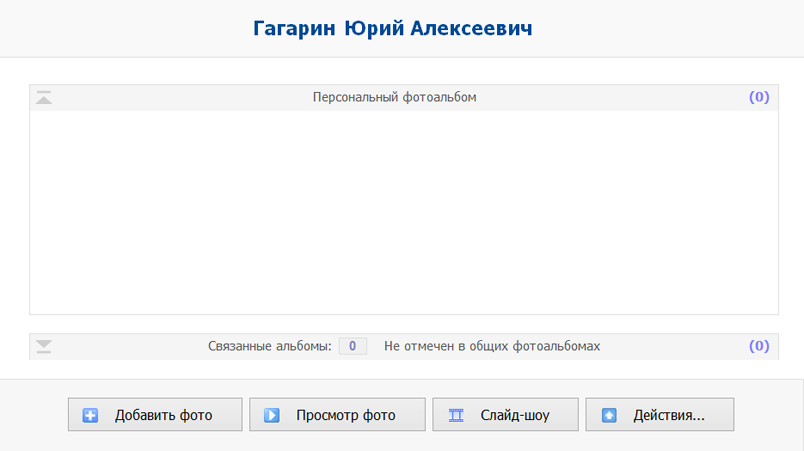The width and height of the screenshot is (804, 451).
Task: Click the upload arrow icon on Действия
Action: 609,415
